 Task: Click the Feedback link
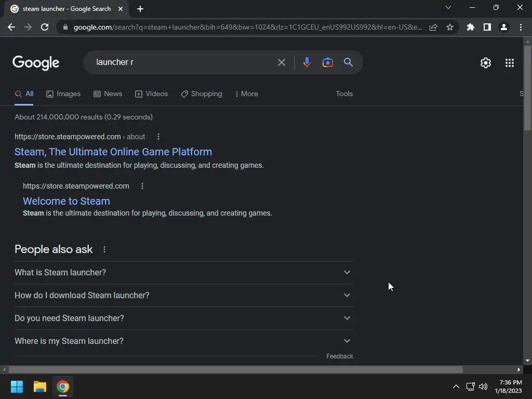(x=340, y=356)
